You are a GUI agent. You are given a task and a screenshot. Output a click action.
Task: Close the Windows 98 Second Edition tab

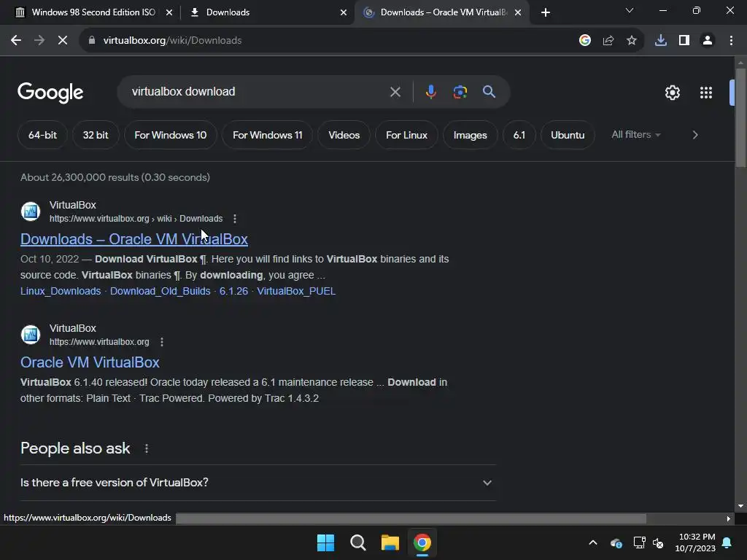click(x=169, y=12)
